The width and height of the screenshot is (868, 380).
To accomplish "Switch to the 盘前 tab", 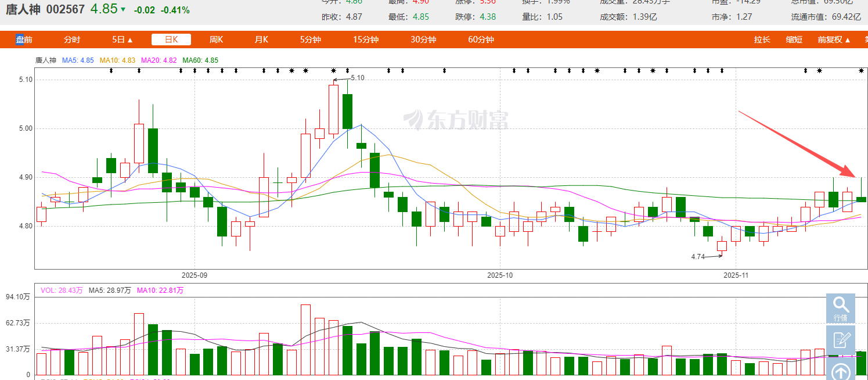I will (24, 40).
